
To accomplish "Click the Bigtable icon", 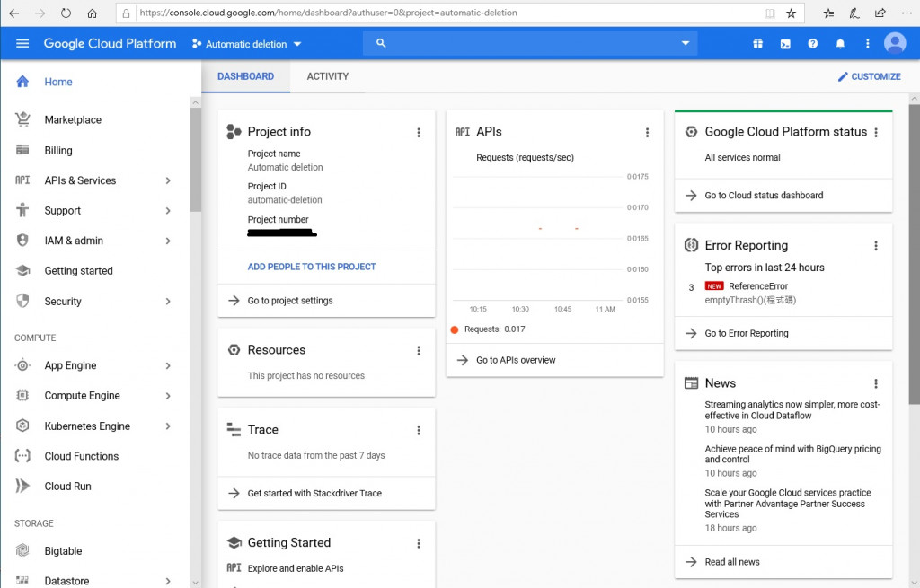I will pos(22,550).
